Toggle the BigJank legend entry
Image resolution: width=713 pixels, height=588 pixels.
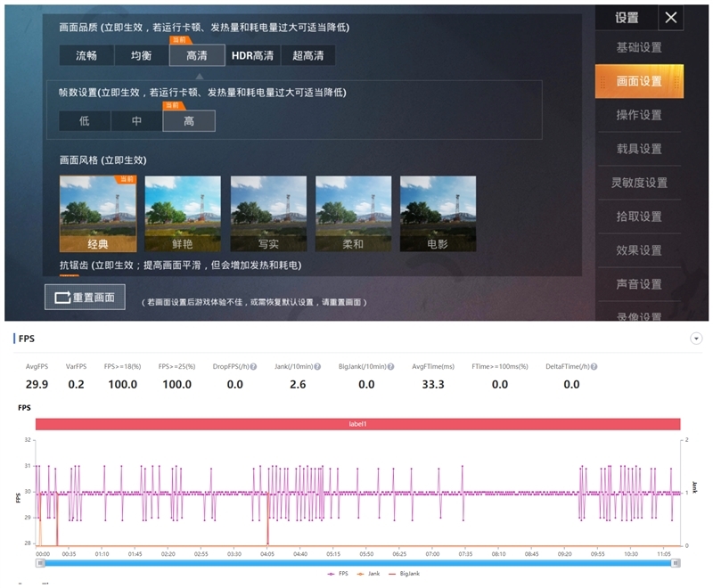point(406,574)
